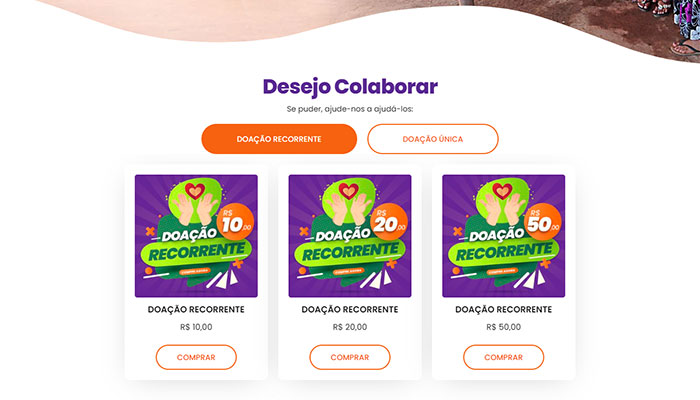Click the Desejo Colaborar heading

[350, 87]
